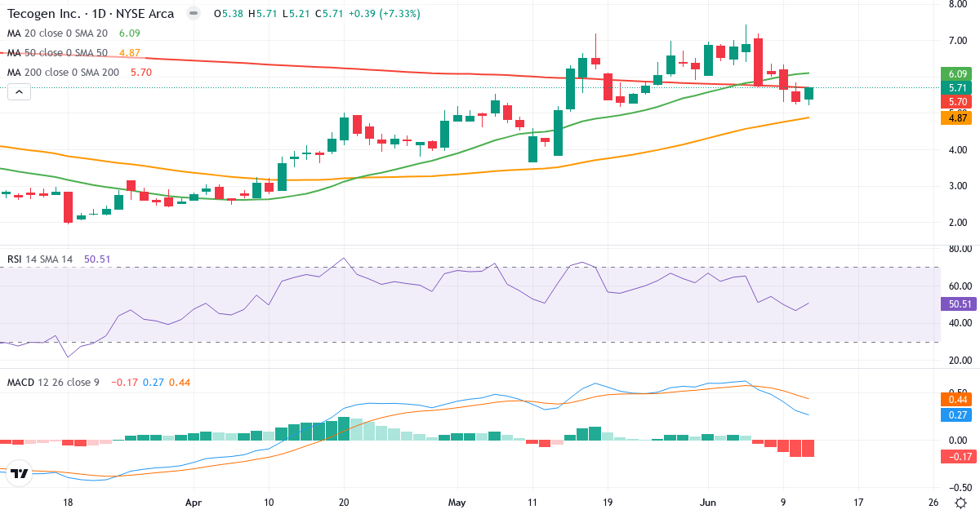Viewport: 980px width, 514px height.
Task: Click the 26 date label on time axis
Action: [x=933, y=503]
